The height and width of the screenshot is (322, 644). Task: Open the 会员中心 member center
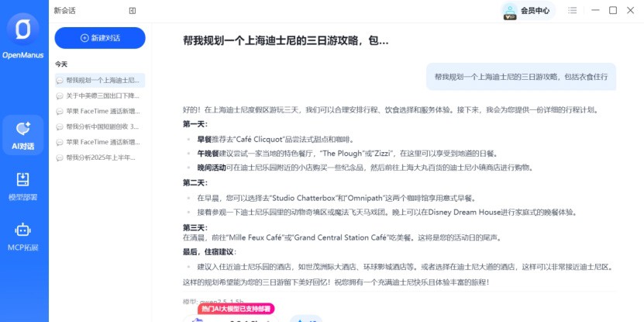pyautogui.click(x=535, y=11)
